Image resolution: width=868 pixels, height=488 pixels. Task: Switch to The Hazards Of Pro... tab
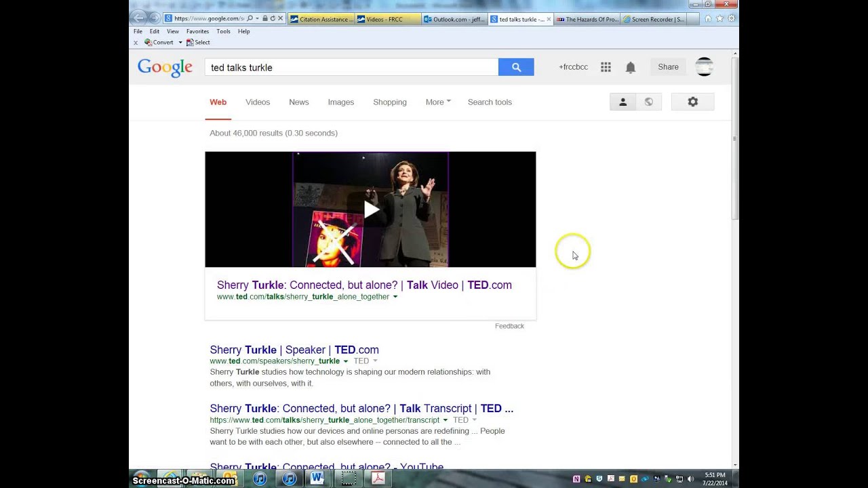click(587, 19)
